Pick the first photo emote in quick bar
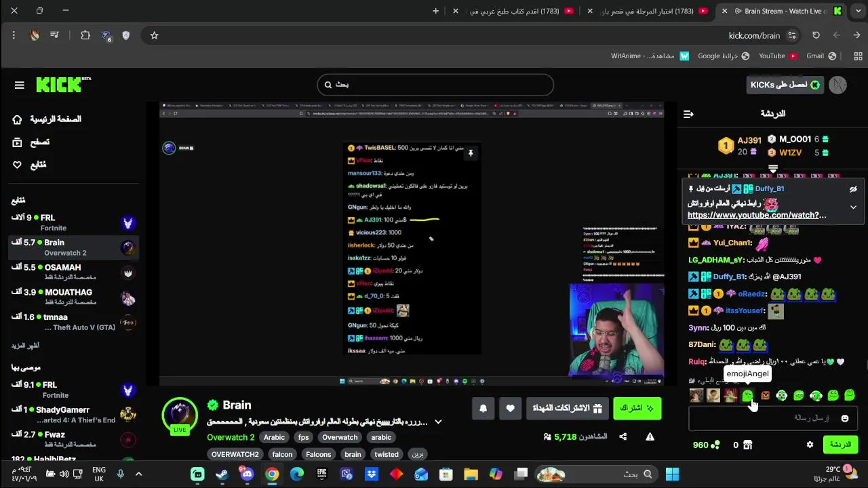This screenshot has width=868, height=488. 696,395
